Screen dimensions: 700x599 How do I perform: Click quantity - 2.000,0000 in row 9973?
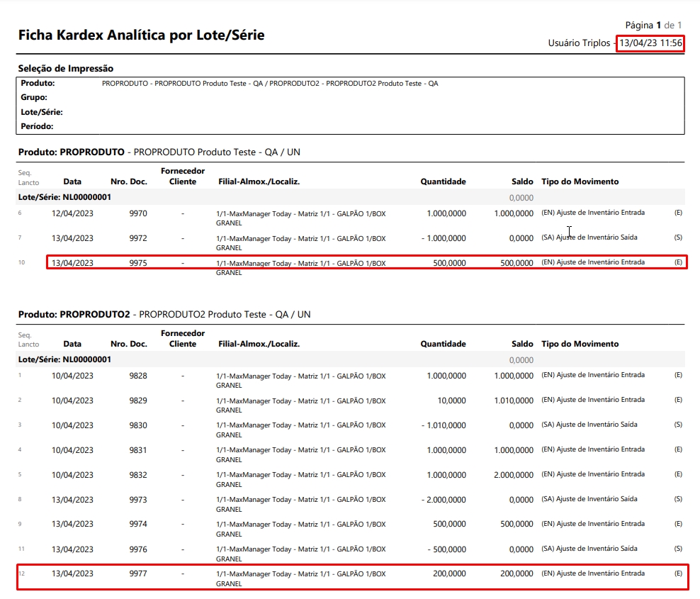[444, 500]
